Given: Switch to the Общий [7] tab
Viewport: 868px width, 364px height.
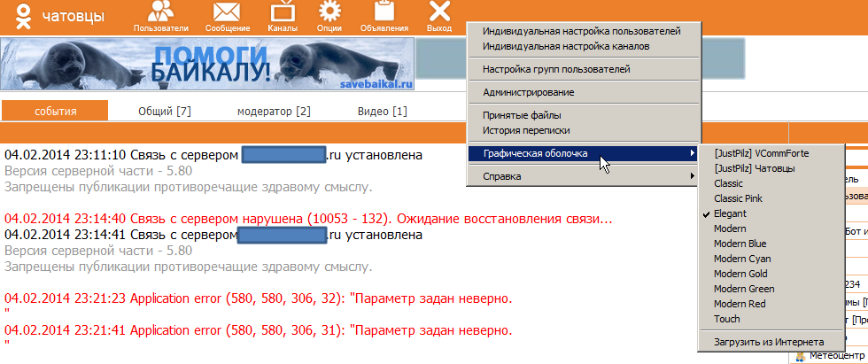Looking at the screenshot, I should point(165,111).
